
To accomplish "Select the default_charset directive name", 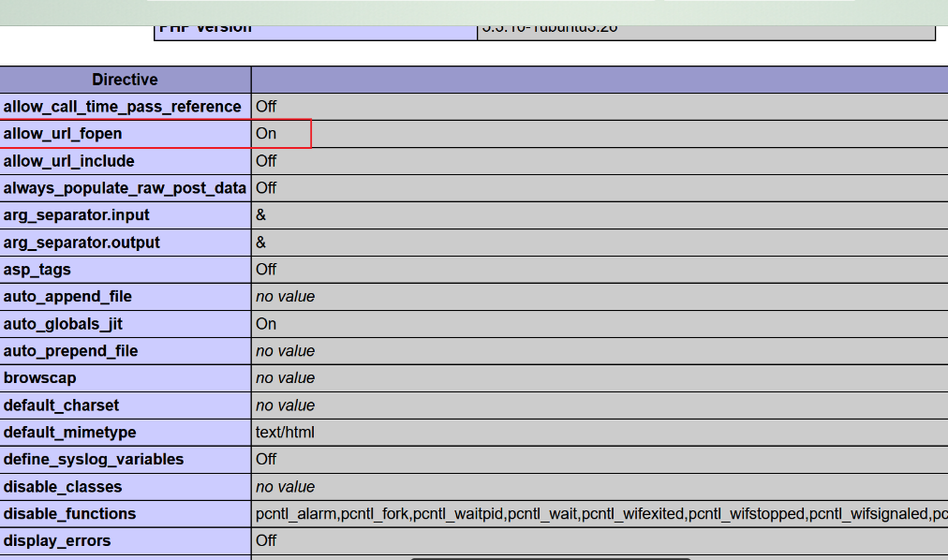I will click(61, 405).
